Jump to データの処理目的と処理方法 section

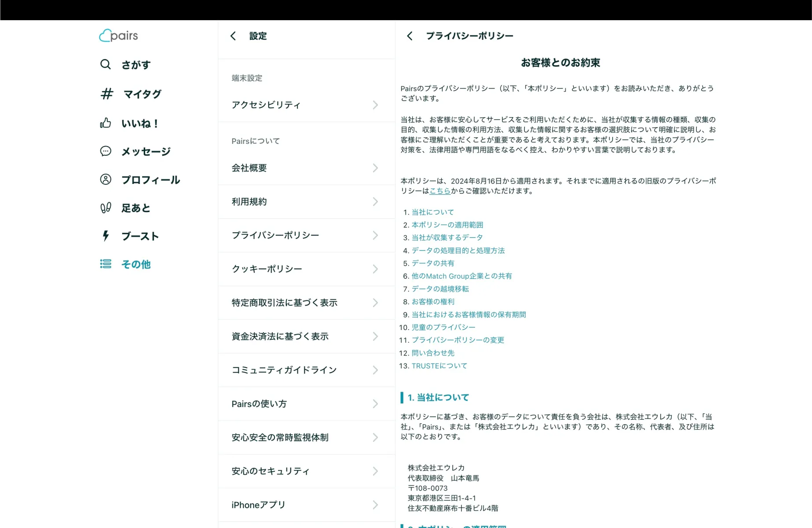coord(458,250)
